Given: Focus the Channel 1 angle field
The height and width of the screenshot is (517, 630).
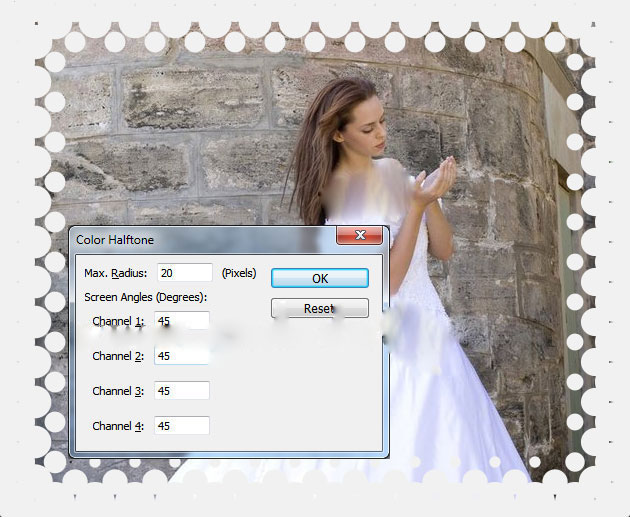Looking at the screenshot, I should (182, 321).
